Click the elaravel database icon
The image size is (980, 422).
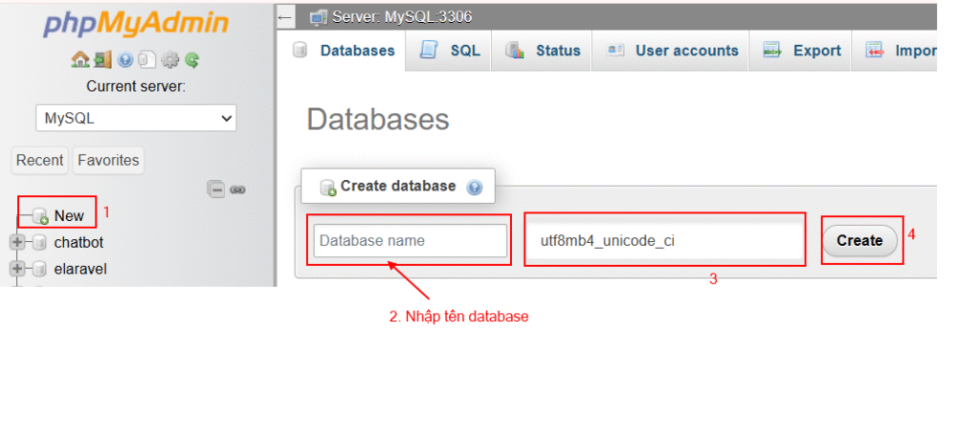pyautogui.click(x=39, y=270)
